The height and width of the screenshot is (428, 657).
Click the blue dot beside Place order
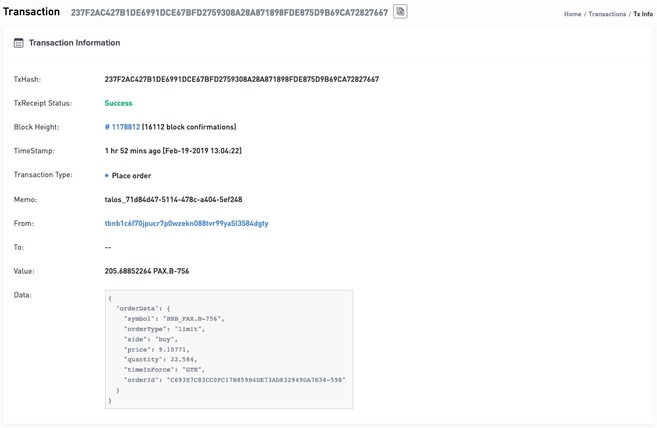pos(107,175)
